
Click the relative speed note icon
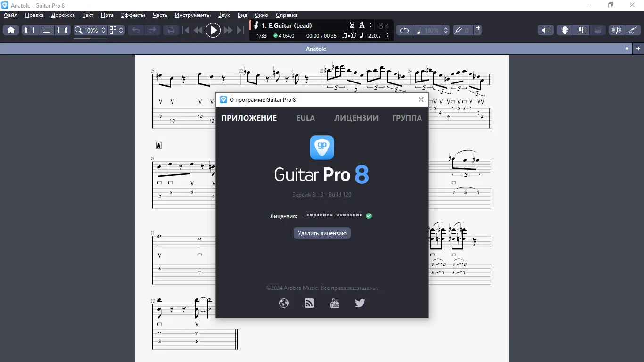419,30
